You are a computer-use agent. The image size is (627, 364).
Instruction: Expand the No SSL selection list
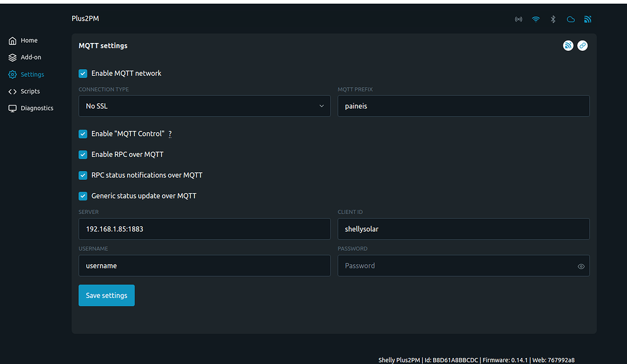[204, 105]
